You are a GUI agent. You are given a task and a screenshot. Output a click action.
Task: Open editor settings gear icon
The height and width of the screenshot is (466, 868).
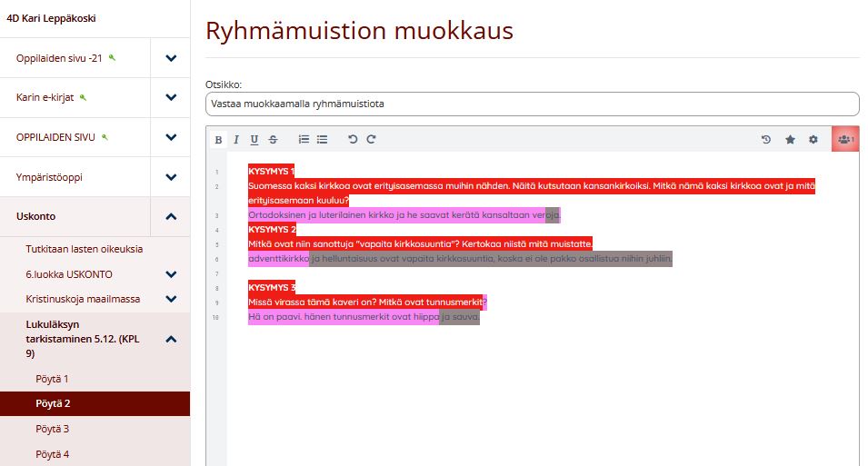(813, 140)
